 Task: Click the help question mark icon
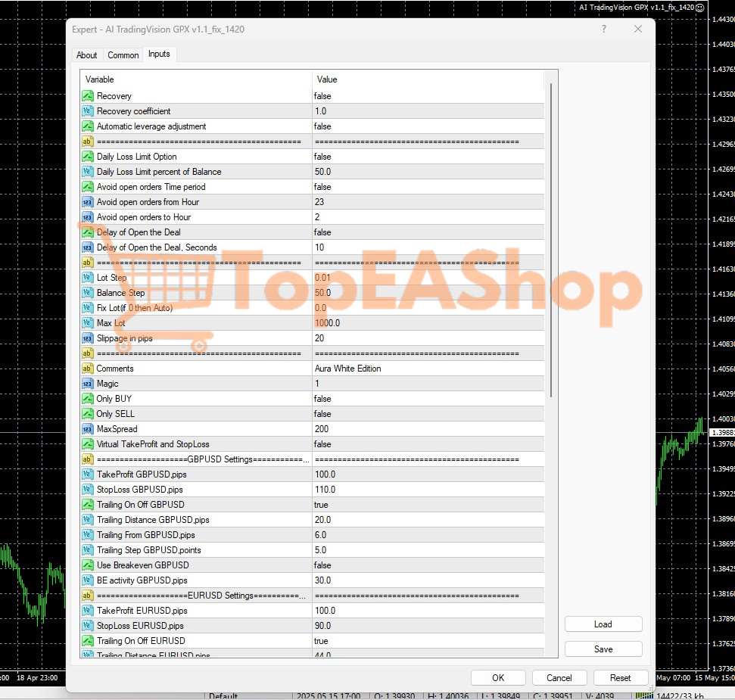(x=603, y=29)
